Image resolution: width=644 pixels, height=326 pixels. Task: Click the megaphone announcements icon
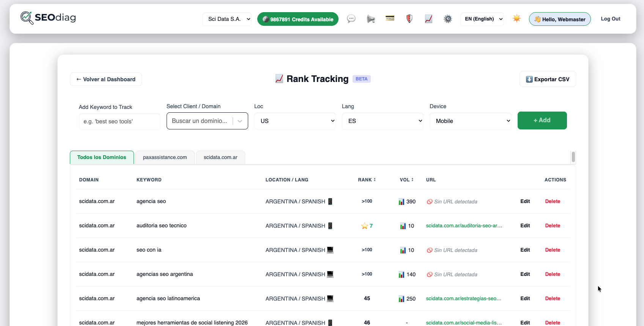click(371, 19)
